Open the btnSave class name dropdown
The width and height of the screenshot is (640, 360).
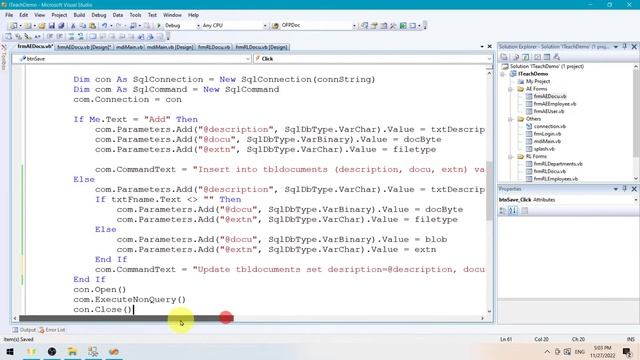click(247, 59)
